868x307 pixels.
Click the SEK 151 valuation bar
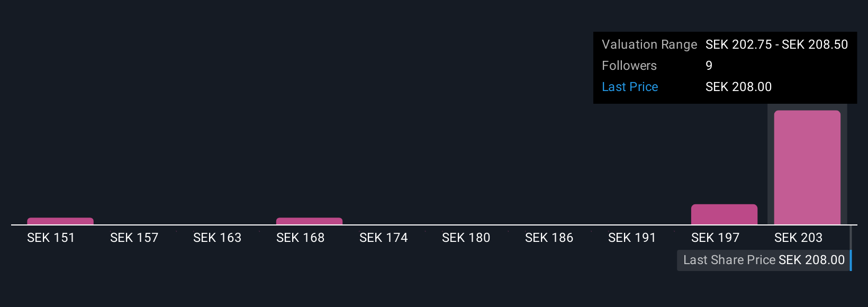click(x=60, y=221)
